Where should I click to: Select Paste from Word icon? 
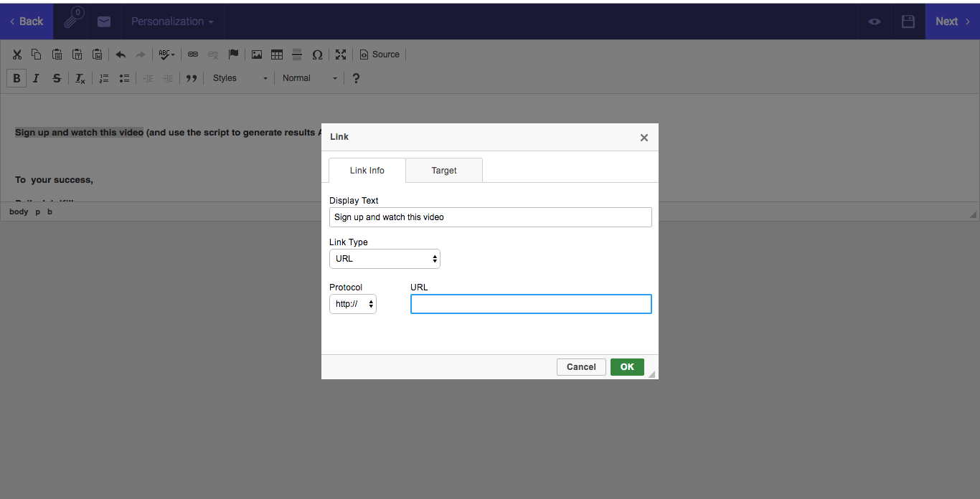point(97,54)
